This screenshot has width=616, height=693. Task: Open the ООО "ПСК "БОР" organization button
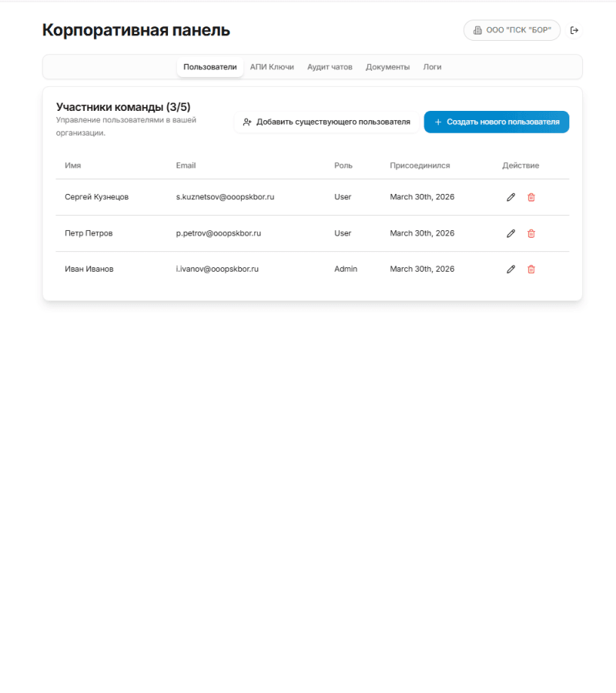click(x=512, y=30)
